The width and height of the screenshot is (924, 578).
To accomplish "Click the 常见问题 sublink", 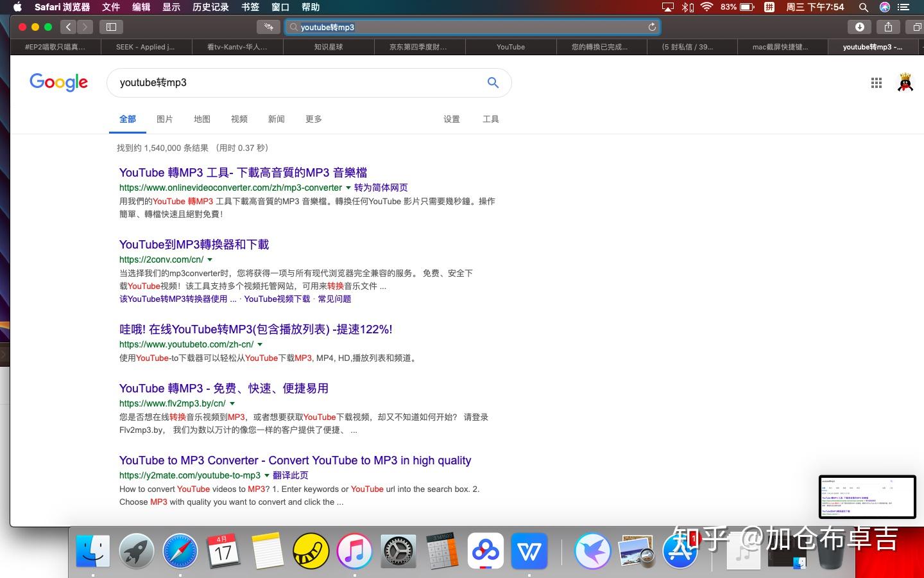I will coord(334,299).
